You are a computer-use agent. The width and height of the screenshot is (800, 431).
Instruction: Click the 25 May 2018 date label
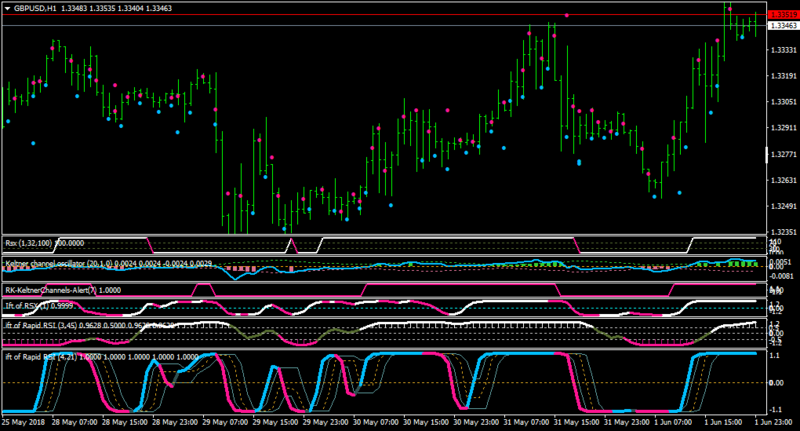pyautogui.click(x=22, y=424)
